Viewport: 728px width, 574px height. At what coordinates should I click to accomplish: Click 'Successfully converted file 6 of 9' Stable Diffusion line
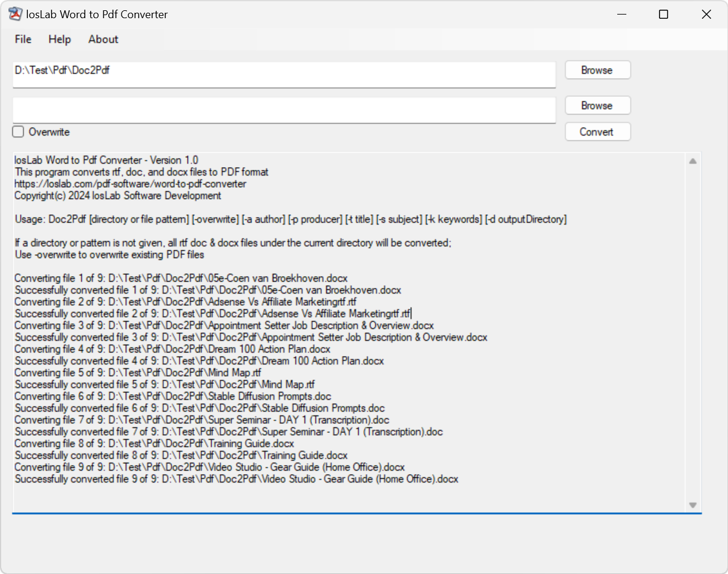[200, 408]
